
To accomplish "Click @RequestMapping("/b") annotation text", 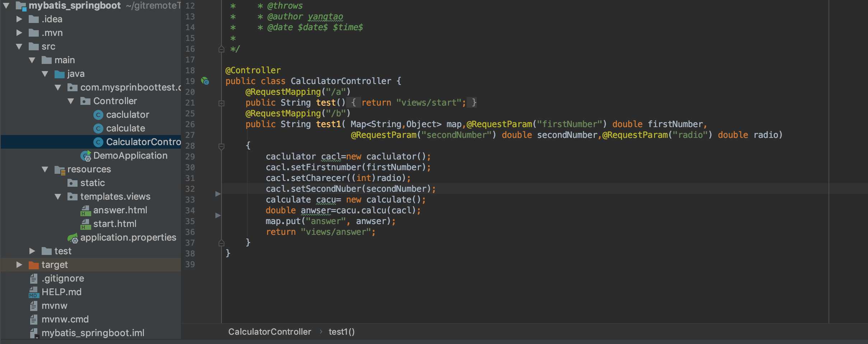I will pos(298,113).
